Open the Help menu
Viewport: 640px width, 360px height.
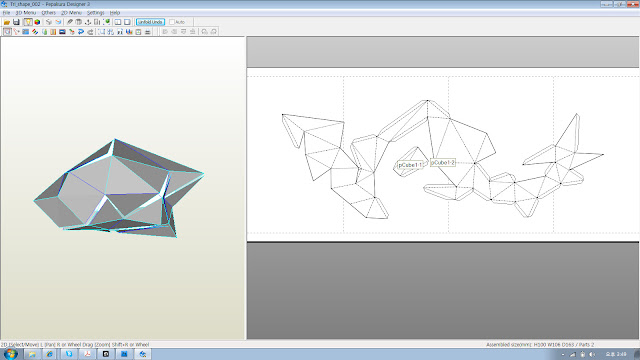[115, 13]
